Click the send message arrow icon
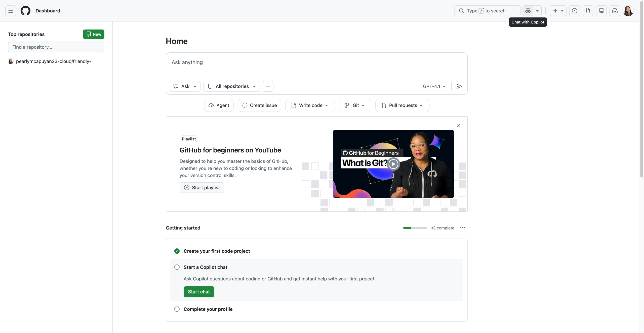Image resolution: width=644 pixels, height=333 pixels. 459,86
